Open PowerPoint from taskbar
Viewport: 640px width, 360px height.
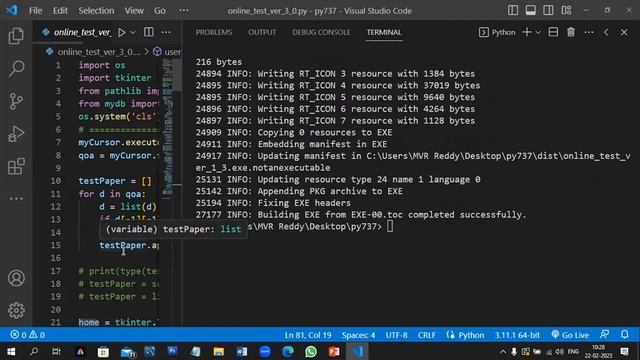(333, 351)
